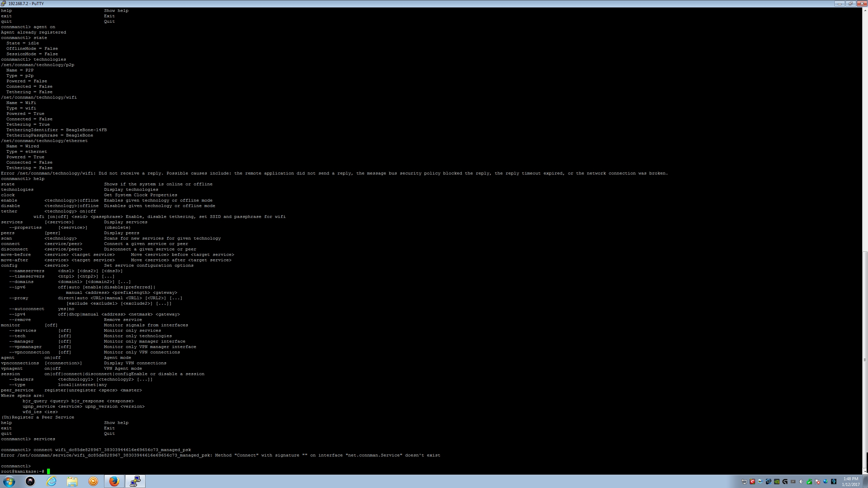Open the volume speaker tray icon

click(801, 482)
